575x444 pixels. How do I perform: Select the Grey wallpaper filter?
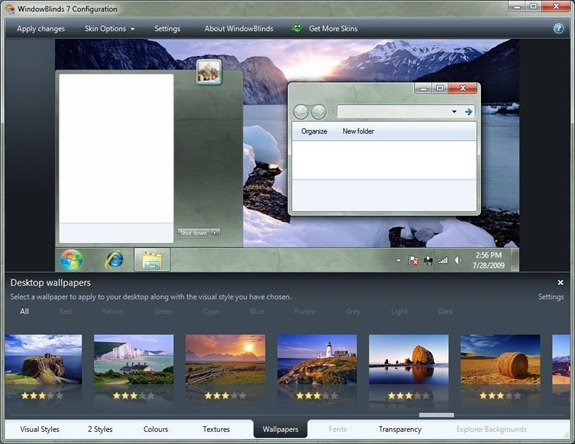(353, 311)
